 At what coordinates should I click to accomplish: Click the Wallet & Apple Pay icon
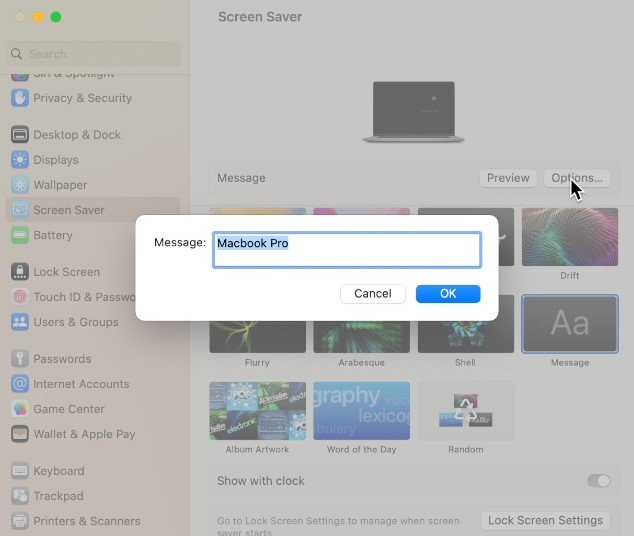tap(19, 434)
